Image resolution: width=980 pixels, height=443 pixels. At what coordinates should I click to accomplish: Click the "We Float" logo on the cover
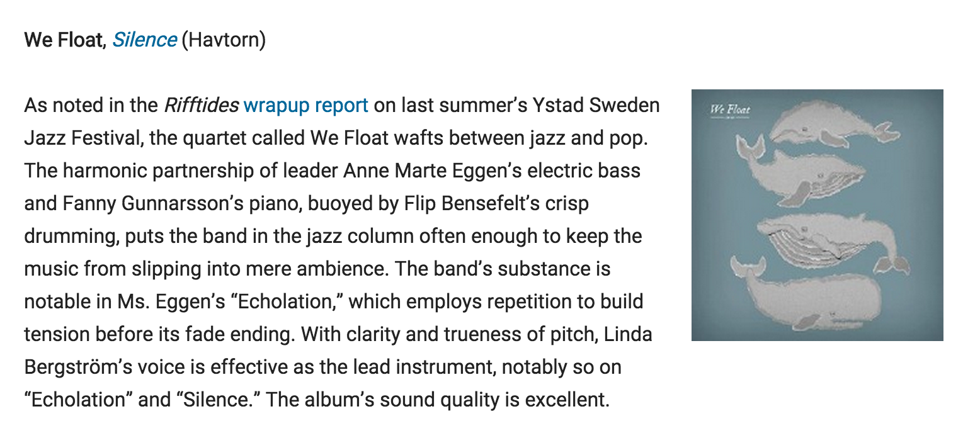[x=730, y=110]
